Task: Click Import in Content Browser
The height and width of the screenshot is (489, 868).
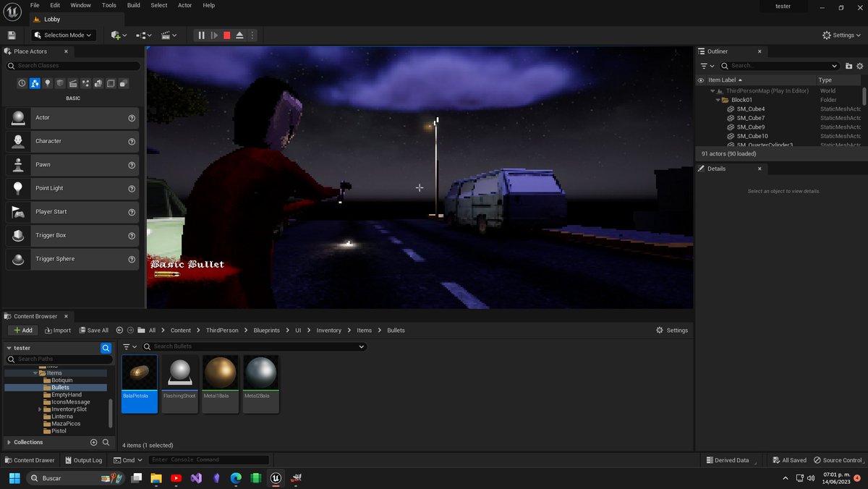Action: pyautogui.click(x=58, y=331)
